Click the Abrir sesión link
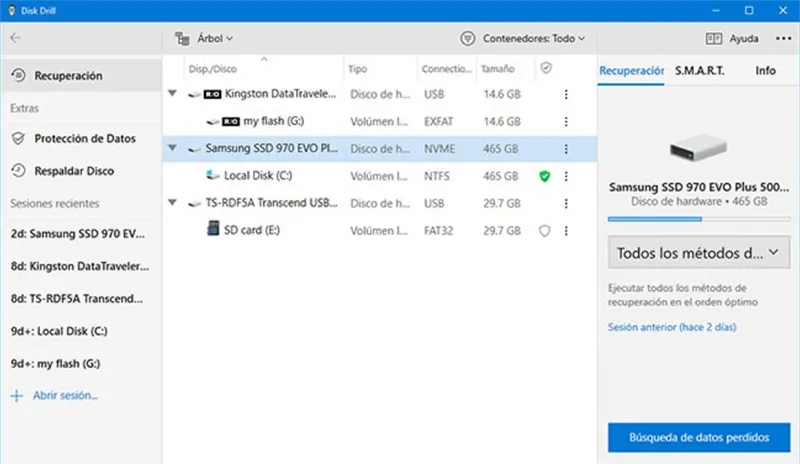This screenshot has height=464, width=800. click(x=65, y=395)
